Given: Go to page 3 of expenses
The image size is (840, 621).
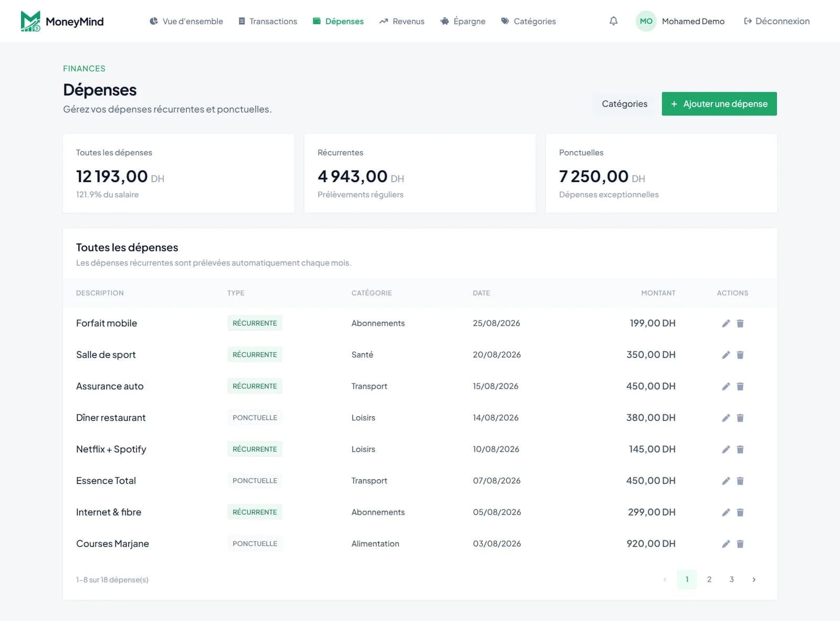Looking at the screenshot, I should click(x=731, y=580).
